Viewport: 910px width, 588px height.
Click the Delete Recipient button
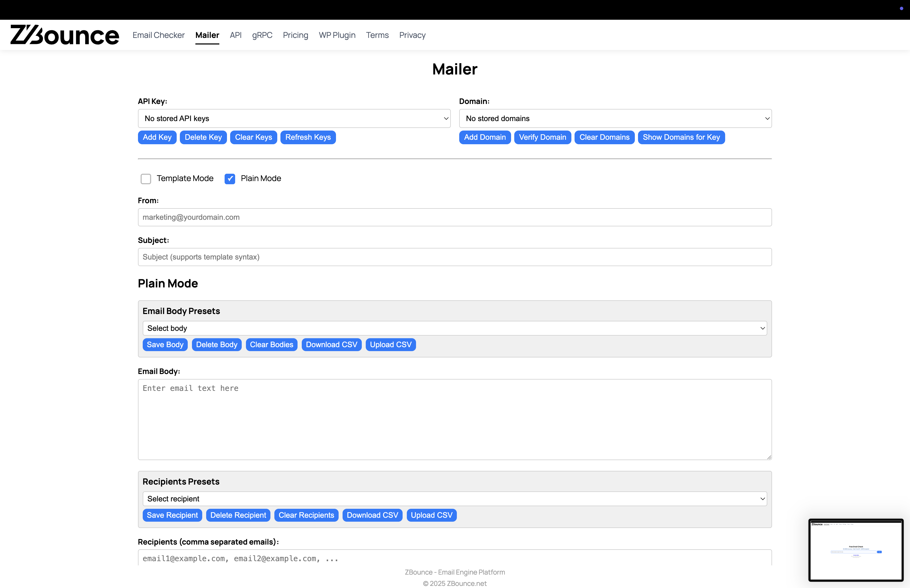tap(238, 515)
